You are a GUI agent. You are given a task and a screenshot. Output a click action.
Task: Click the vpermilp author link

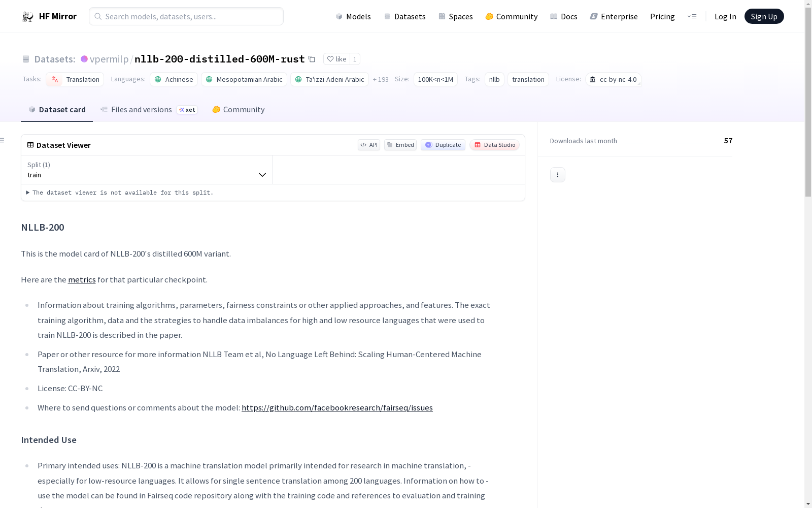tap(109, 59)
